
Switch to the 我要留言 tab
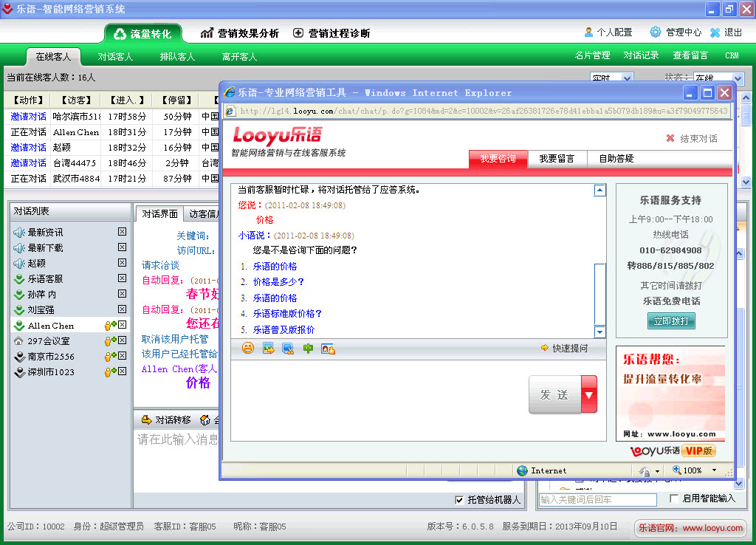pos(557,159)
